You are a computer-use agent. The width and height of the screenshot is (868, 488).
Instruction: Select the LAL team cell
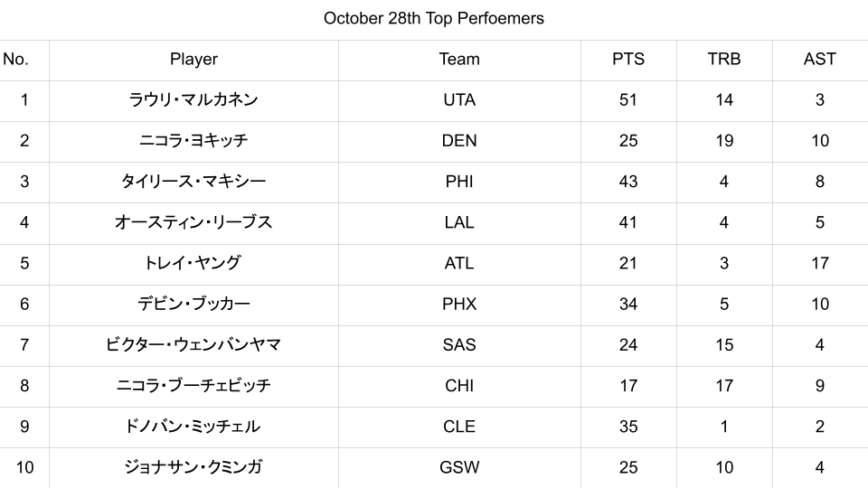pos(459,222)
